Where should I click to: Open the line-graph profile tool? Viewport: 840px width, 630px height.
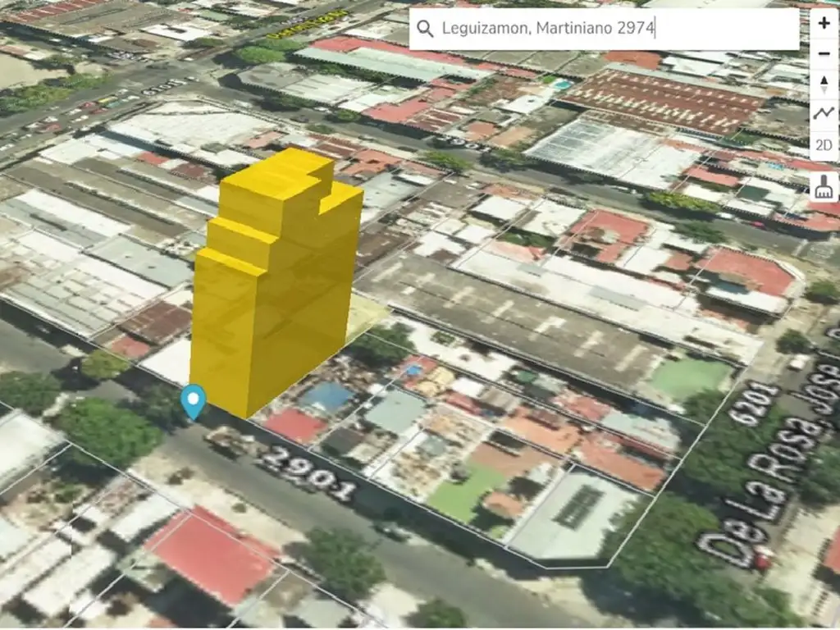824,115
